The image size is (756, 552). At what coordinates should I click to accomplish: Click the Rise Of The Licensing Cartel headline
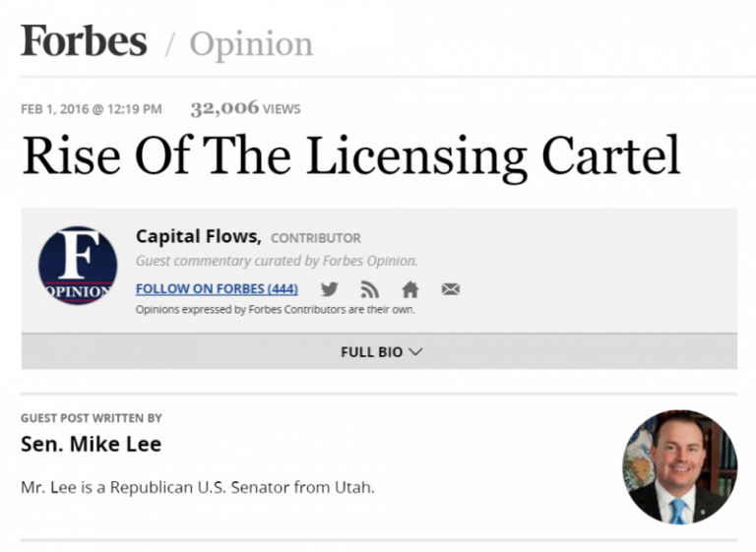click(x=350, y=155)
